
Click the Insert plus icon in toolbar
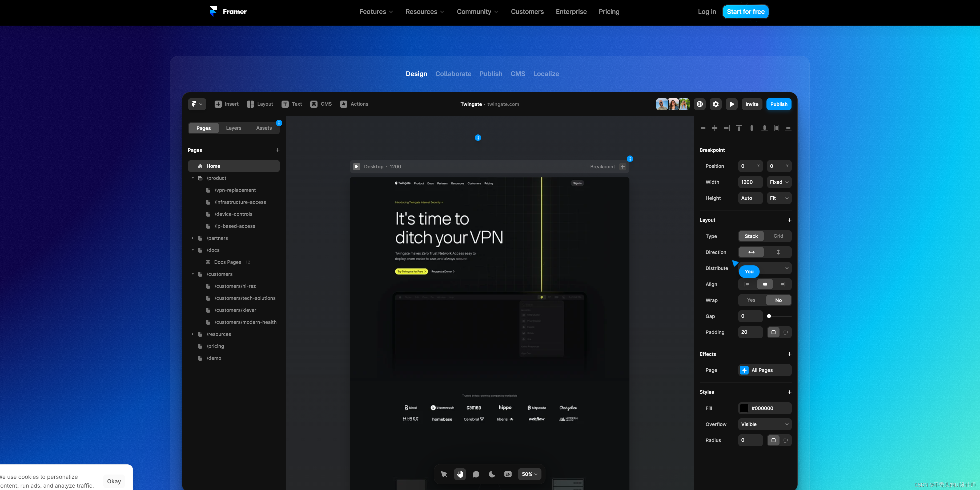218,104
